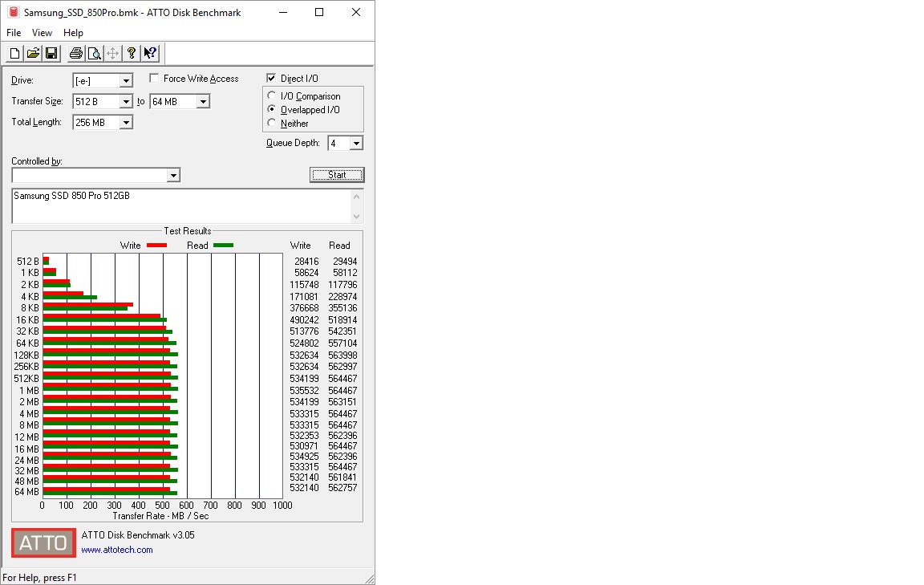This screenshot has height=585, width=924.
Task: Open Print Preview toolbar icon
Action: click(x=95, y=54)
